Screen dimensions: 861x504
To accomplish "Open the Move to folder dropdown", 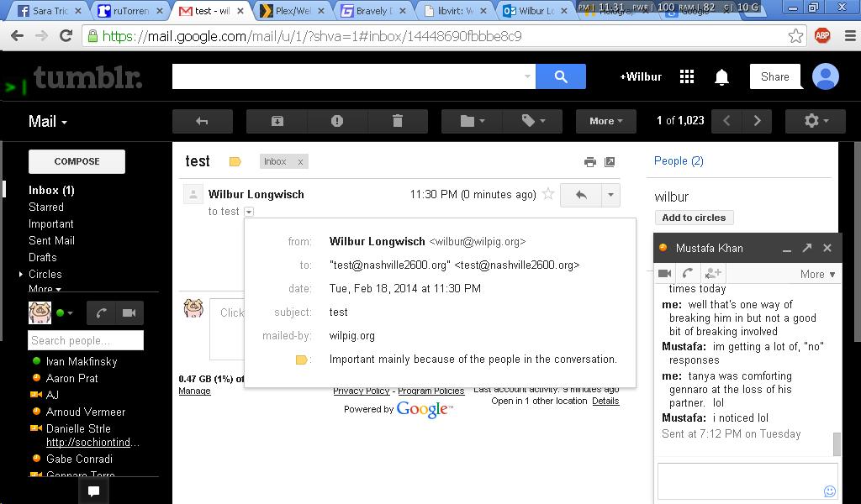I will click(x=473, y=121).
